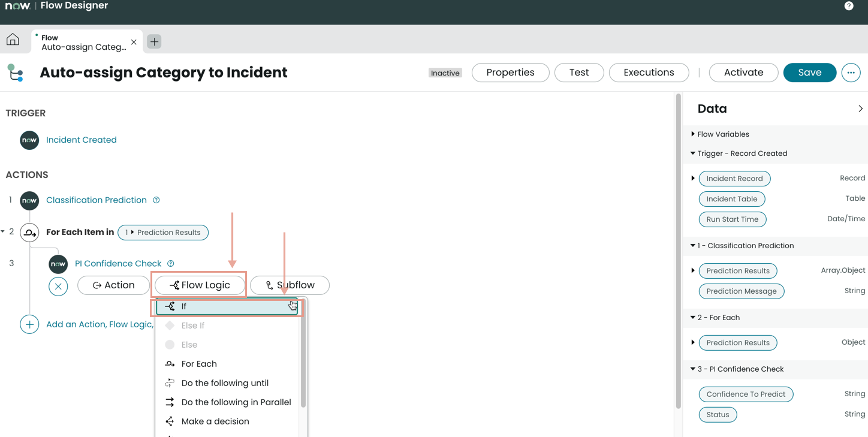Open the help question mark icon

coord(849,6)
